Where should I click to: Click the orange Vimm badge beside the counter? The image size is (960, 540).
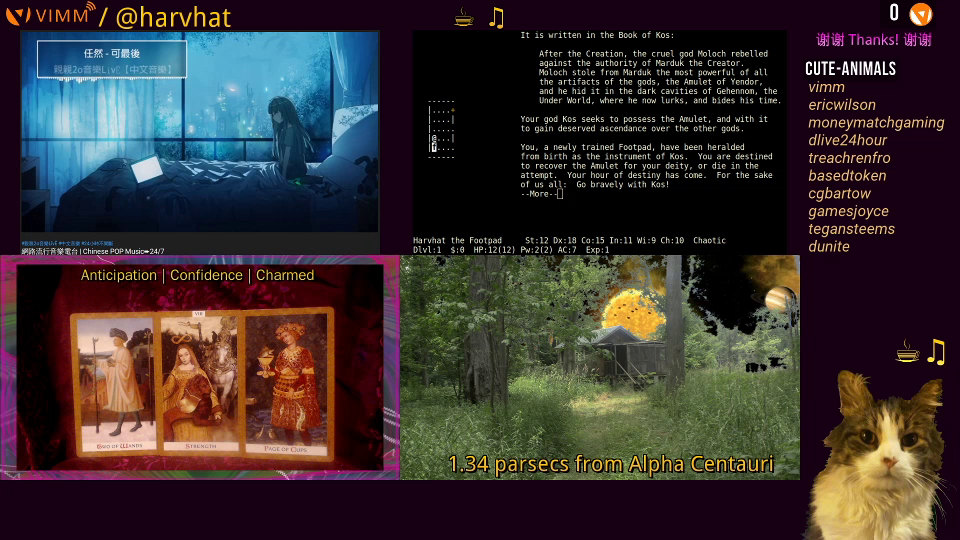coord(921,14)
